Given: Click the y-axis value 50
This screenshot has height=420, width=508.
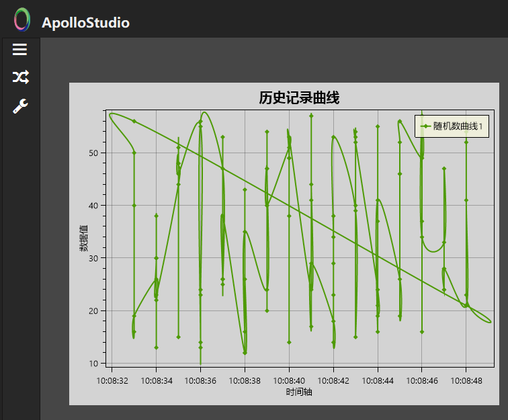Looking at the screenshot, I should coord(93,153).
